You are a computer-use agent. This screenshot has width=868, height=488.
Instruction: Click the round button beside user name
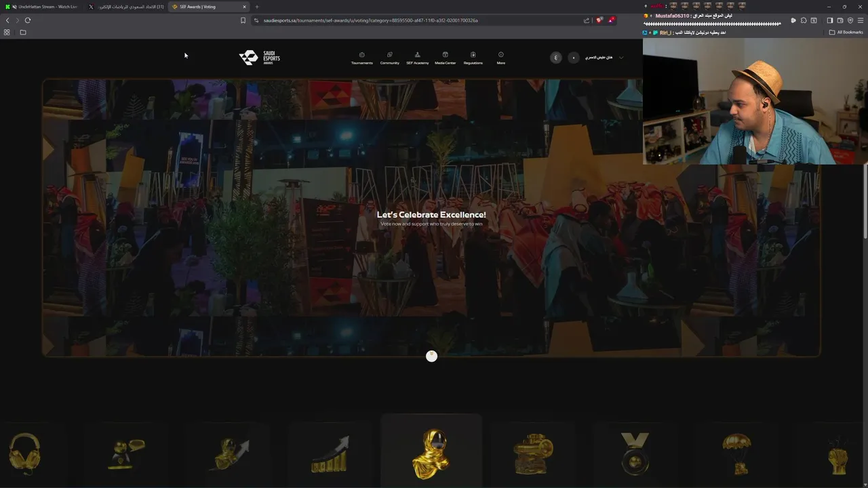tap(574, 58)
